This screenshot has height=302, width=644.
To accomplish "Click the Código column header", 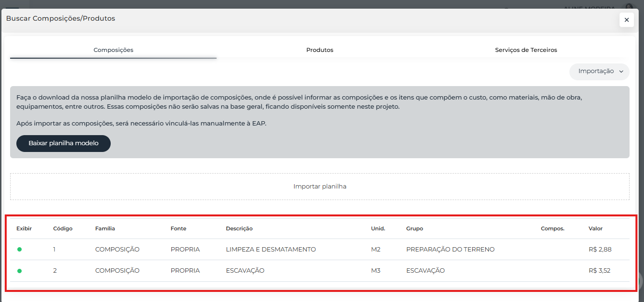I will pos(63,228).
